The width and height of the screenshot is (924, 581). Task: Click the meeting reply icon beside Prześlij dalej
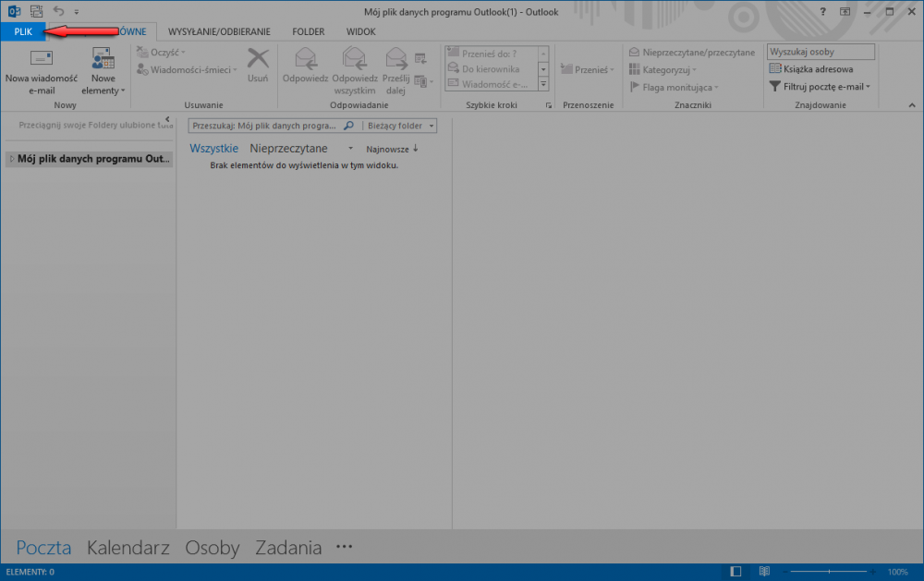420,58
